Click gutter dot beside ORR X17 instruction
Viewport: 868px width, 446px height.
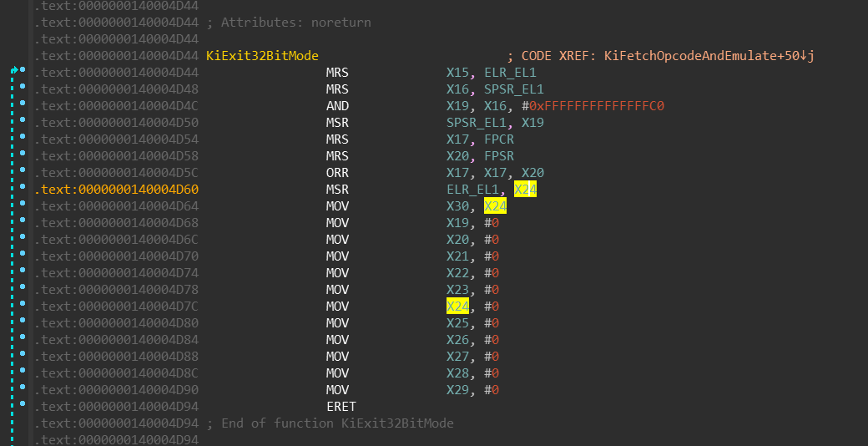pos(23,170)
